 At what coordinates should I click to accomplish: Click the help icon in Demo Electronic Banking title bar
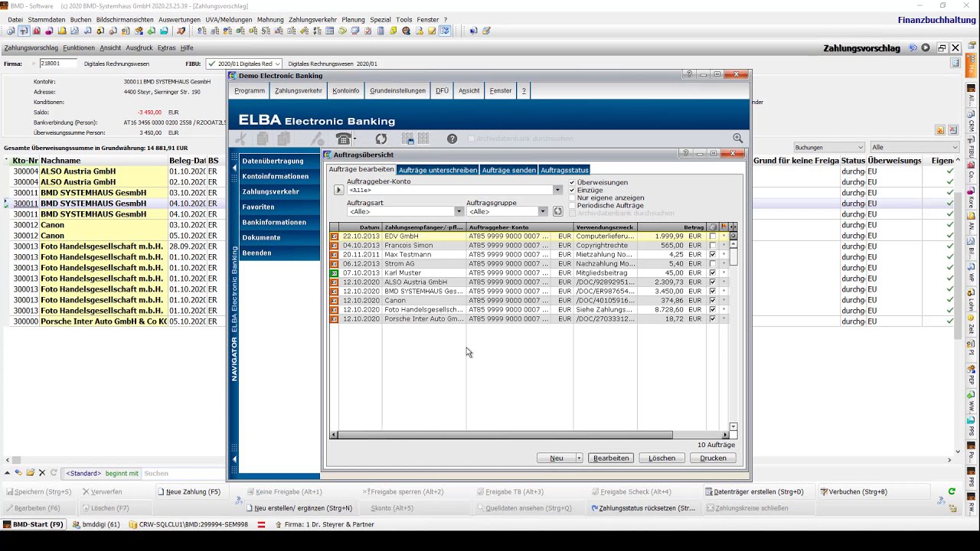pos(688,74)
